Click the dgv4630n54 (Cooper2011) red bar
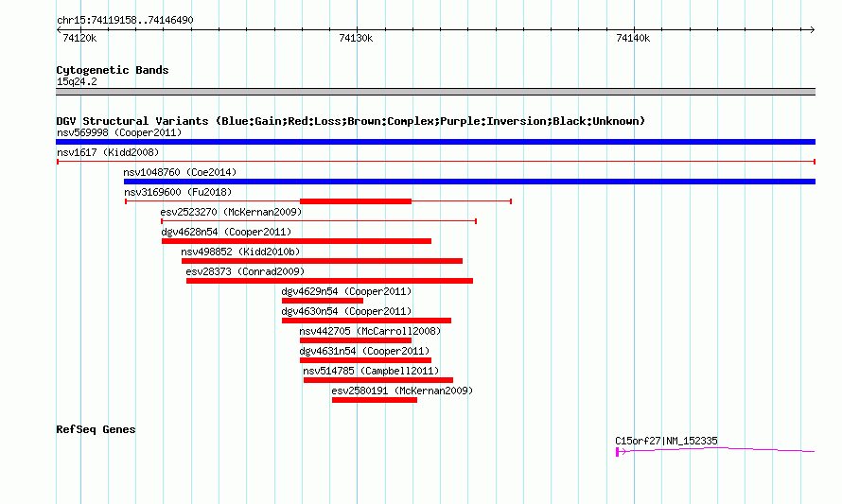The height and width of the screenshot is (504, 842). (x=366, y=321)
